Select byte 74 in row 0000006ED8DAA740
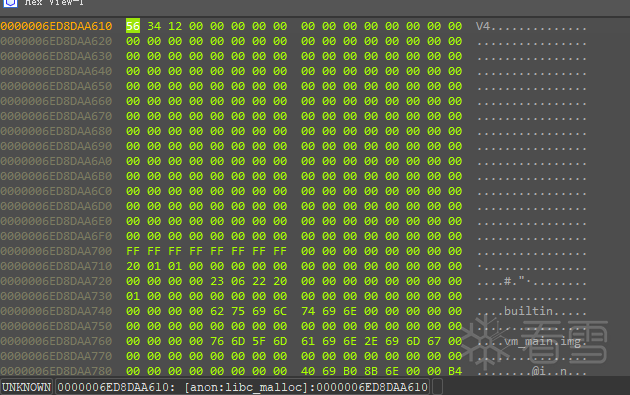The height and width of the screenshot is (395, 630). 308,311
